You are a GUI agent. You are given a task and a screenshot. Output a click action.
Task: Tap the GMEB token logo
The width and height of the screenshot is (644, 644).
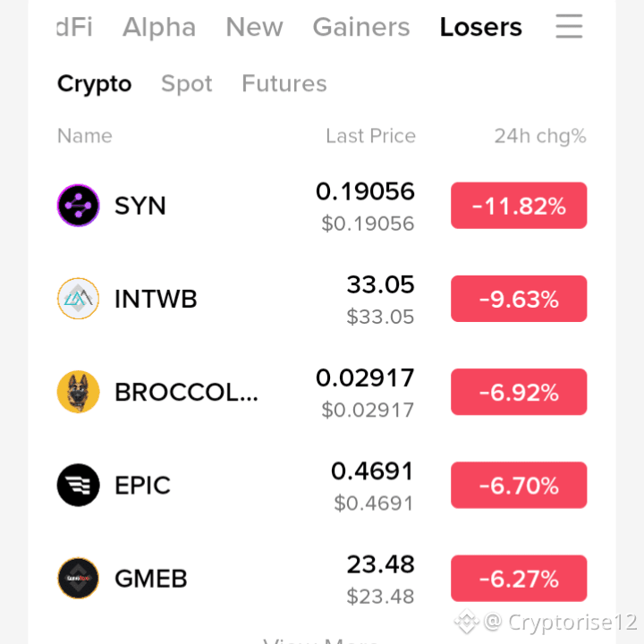pyautogui.click(x=78, y=579)
